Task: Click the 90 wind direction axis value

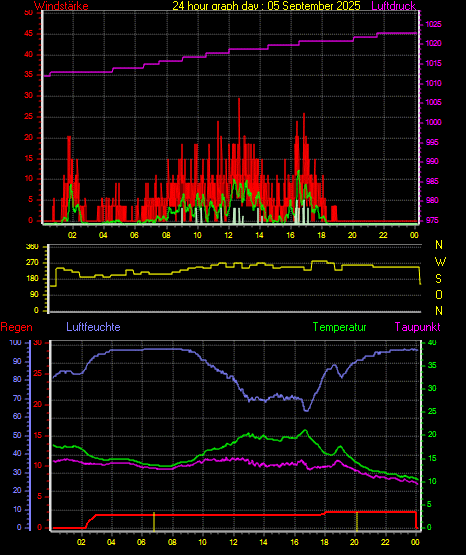Action: click(34, 294)
